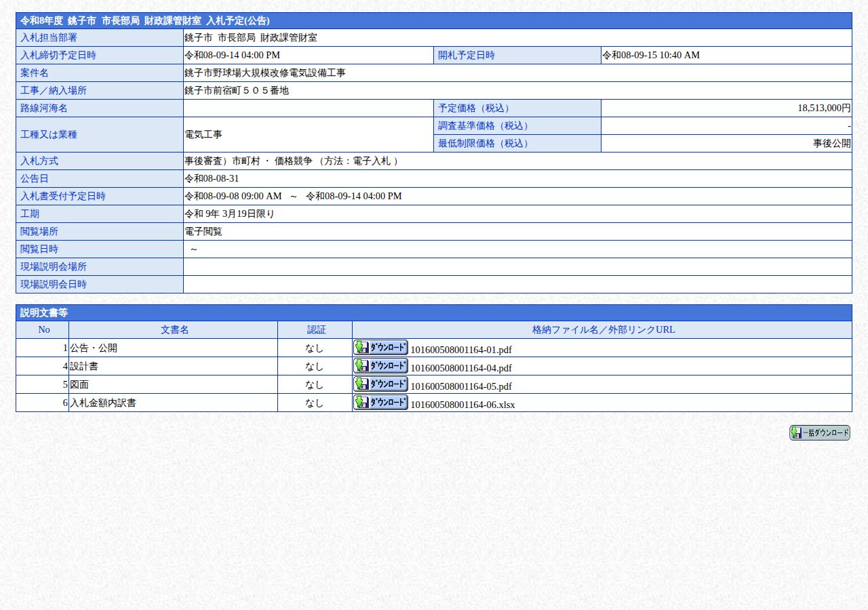Click the 工事／納入場所 label
The height and width of the screenshot is (610, 868).
click(54, 91)
